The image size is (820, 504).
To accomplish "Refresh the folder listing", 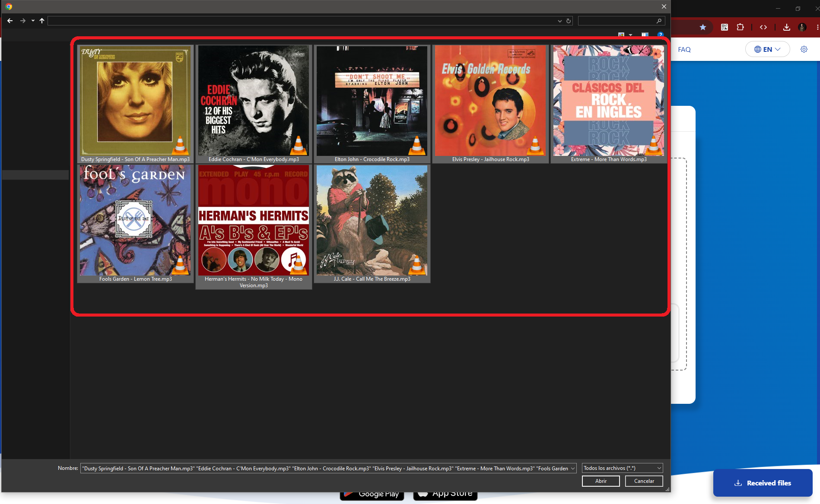I will [x=569, y=21].
